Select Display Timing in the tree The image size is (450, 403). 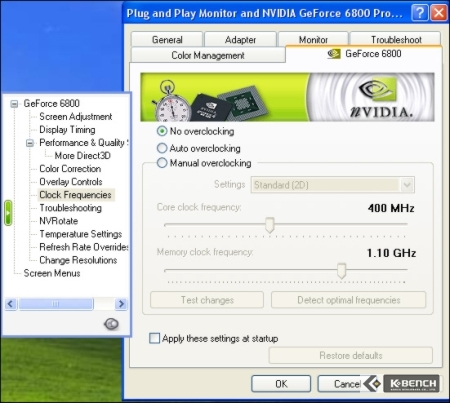(67, 129)
